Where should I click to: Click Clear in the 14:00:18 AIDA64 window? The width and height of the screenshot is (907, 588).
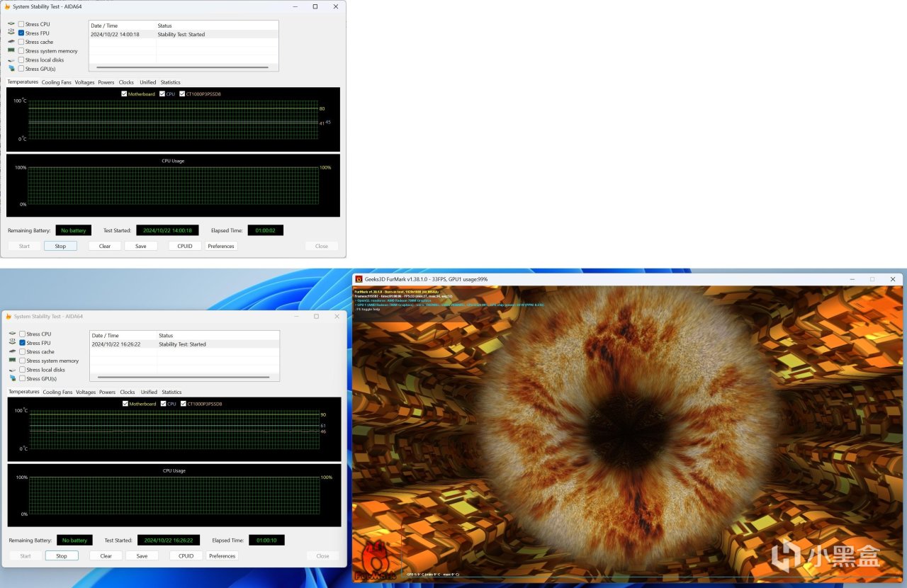click(105, 246)
